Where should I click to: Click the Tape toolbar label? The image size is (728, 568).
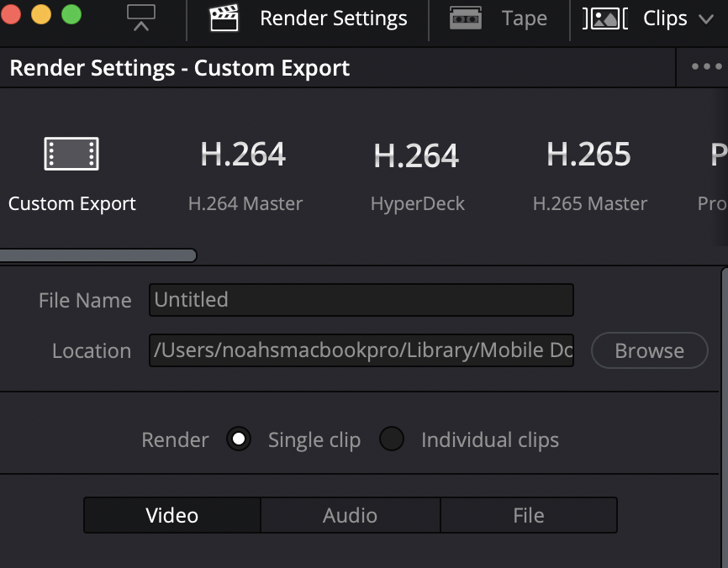pyautogui.click(x=525, y=19)
